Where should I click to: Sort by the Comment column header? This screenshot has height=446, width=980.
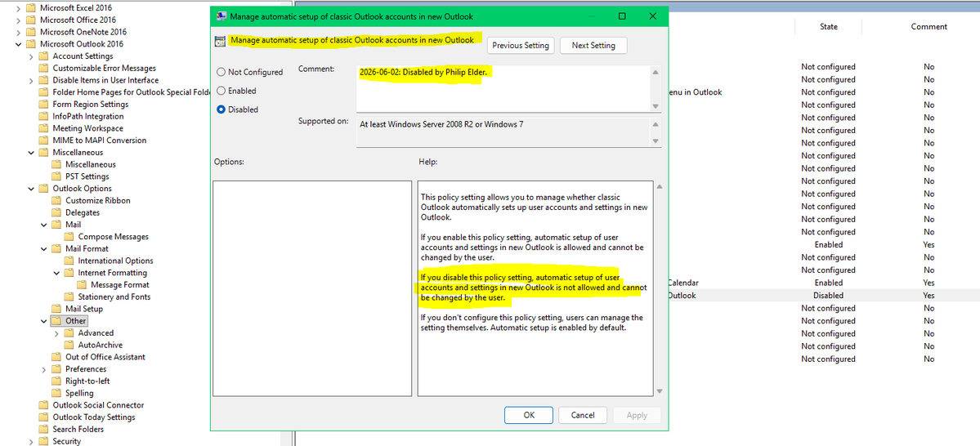[x=929, y=26]
